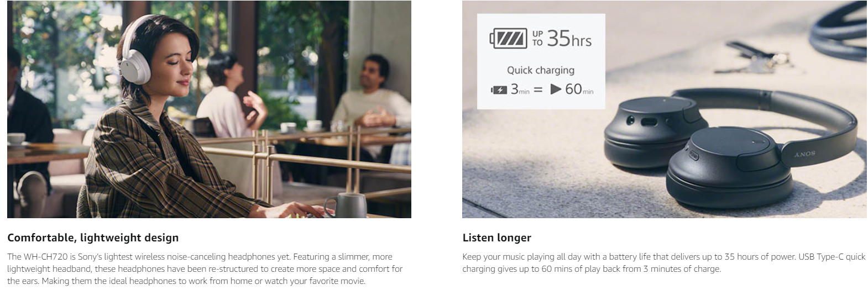Click the SONY logo on the headband

click(804, 153)
